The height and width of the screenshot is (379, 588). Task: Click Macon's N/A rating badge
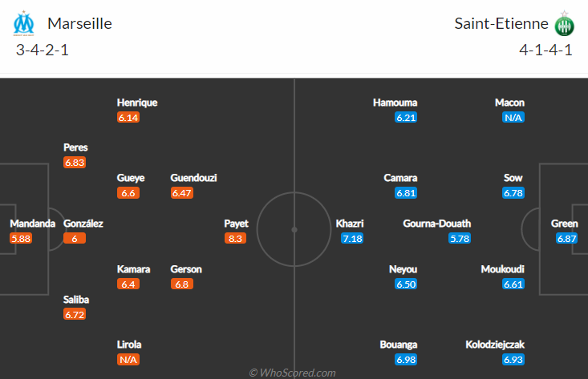point(513,118)
